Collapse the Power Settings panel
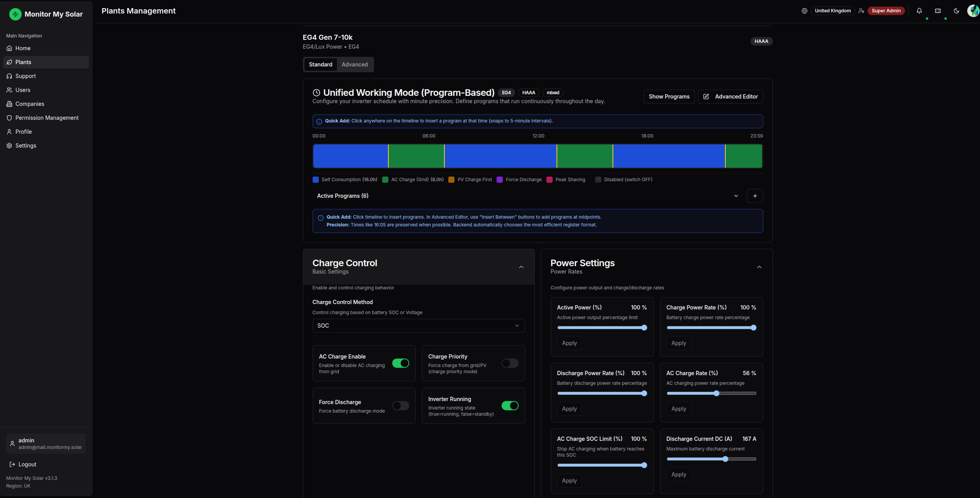980x498 pixels. (x=759, y=267)
